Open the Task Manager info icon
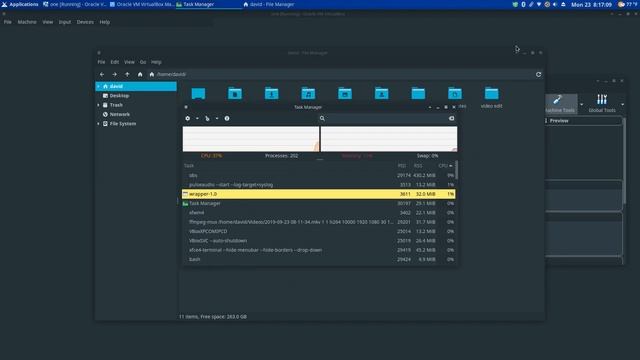 tap(227, 118)
